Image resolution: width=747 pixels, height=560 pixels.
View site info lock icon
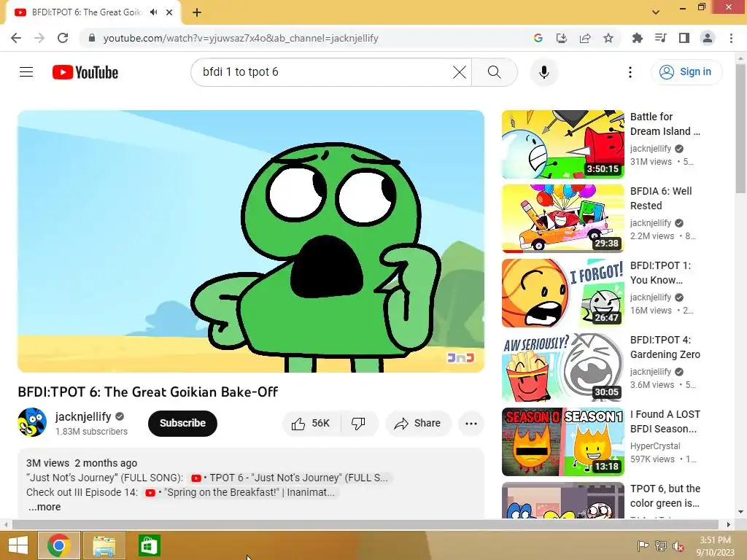(91, 38)
